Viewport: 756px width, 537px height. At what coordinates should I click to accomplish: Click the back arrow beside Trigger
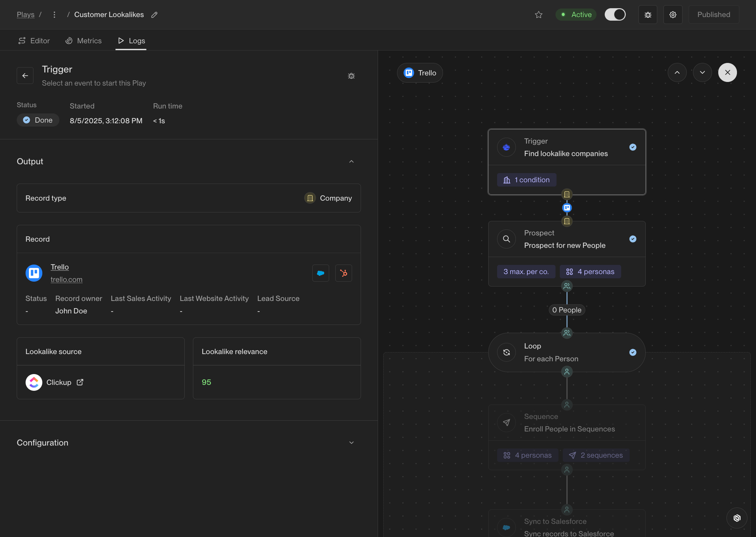25,76
